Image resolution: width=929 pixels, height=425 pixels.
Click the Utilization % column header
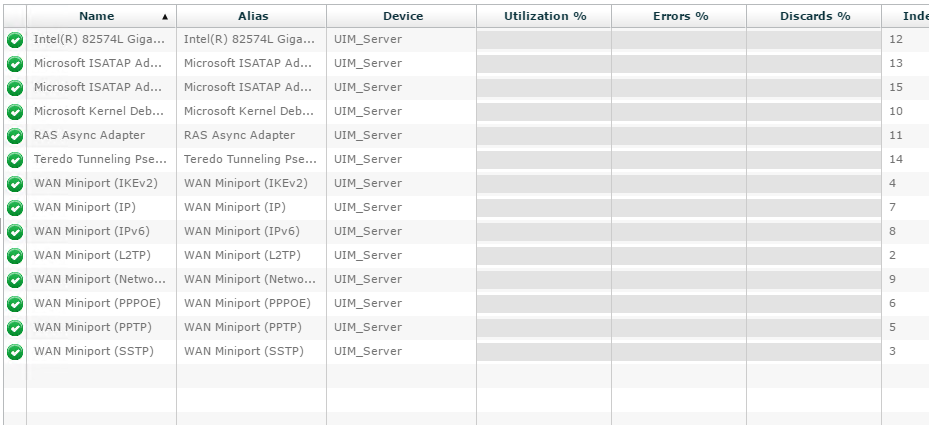pyautogui.click(x=545, y=16)
